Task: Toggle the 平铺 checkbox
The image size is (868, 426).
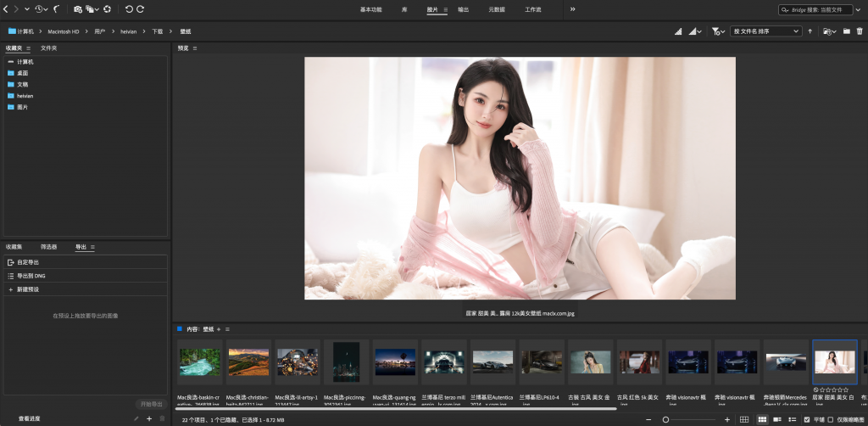Action: click(807, 420)
